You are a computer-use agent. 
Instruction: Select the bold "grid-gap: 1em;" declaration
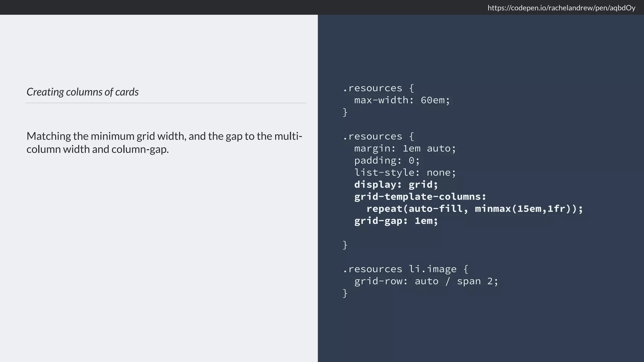pyautogui.click(x=396, y=221)
